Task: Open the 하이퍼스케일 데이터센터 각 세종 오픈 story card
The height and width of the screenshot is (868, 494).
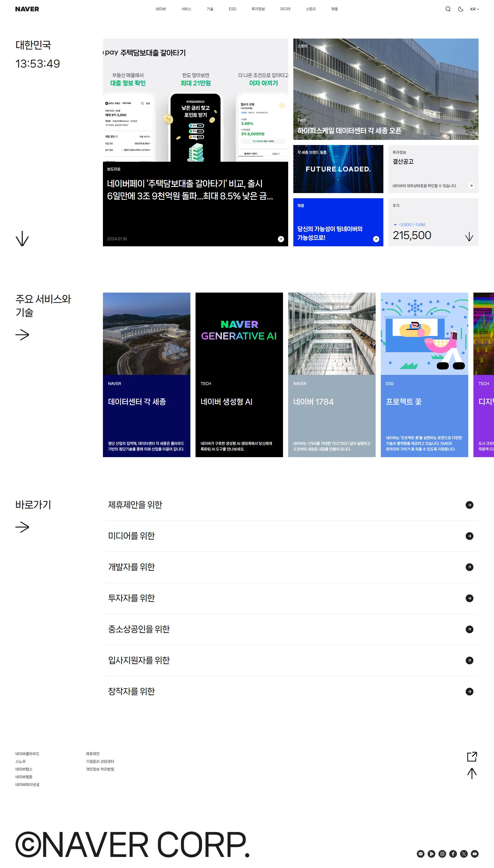Action: [x=386, y=89]
